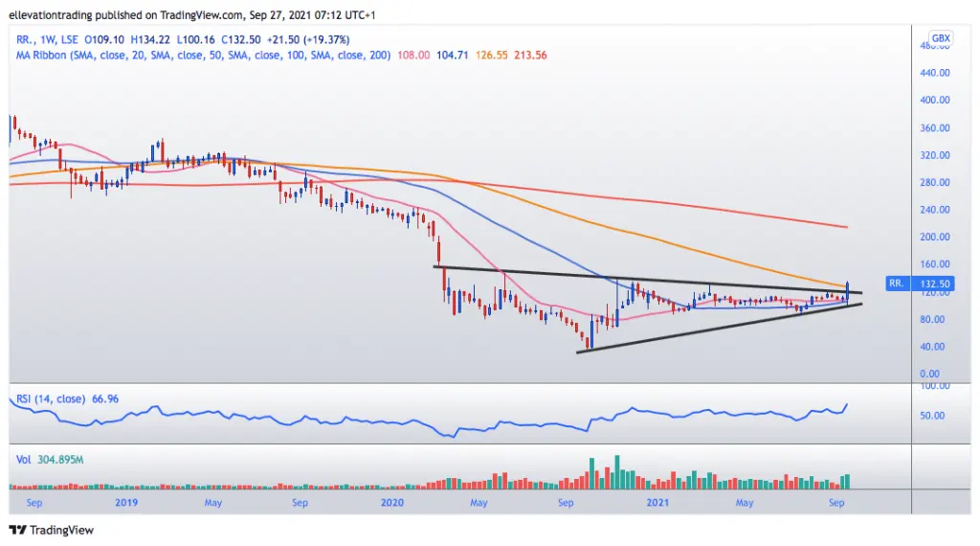Click the 50 SMA value 104.71
The width and height of the screenshot is (980, 546).
click(x=453, y=55)
